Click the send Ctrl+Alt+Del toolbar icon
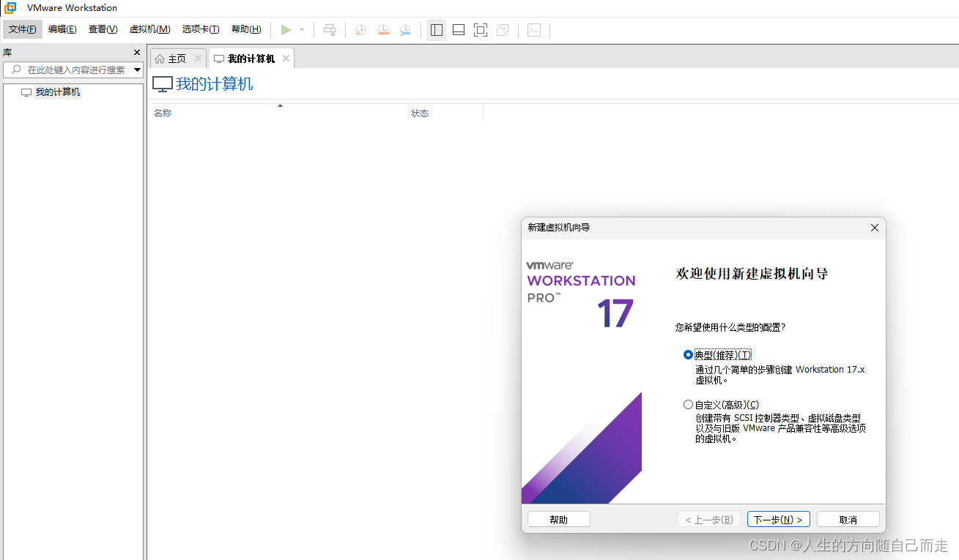This screenshot has width=959, height=560. (330, 30)
